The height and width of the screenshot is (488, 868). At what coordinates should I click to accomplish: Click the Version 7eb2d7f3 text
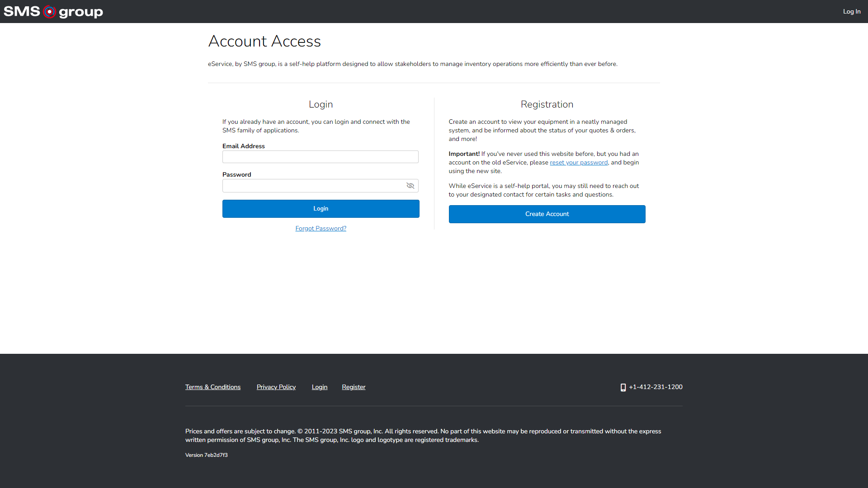click(x=206, y=455)
